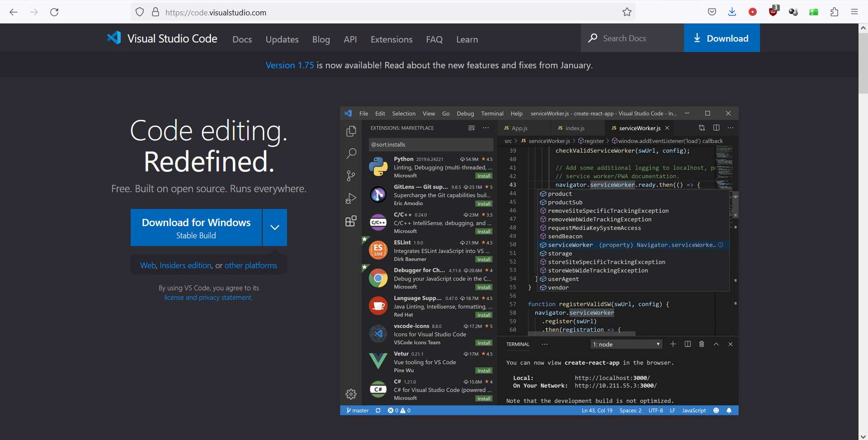868x440 pixels.
Task: Expand the Download for Windows dropdown
Action: tap(274, 227)
